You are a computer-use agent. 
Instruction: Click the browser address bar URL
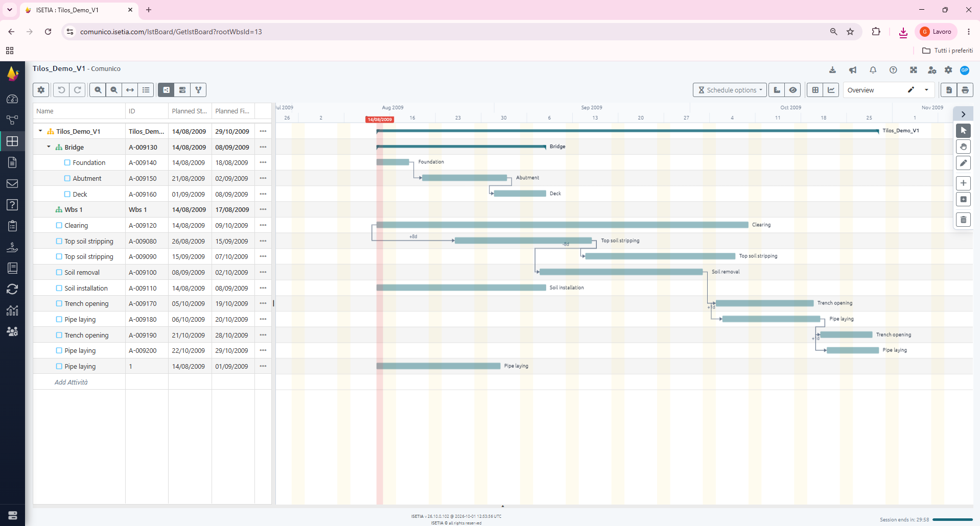pyautogui.click(x=171, y=32)
